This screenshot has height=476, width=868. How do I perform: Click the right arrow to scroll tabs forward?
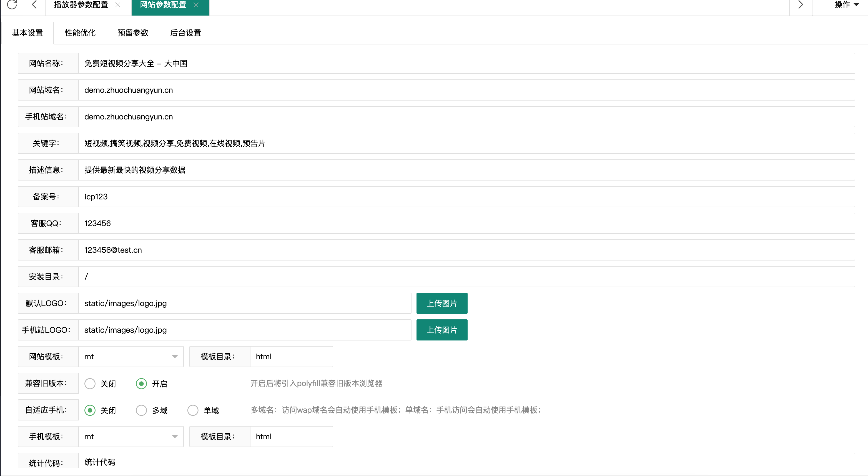[x=801, y=4]
